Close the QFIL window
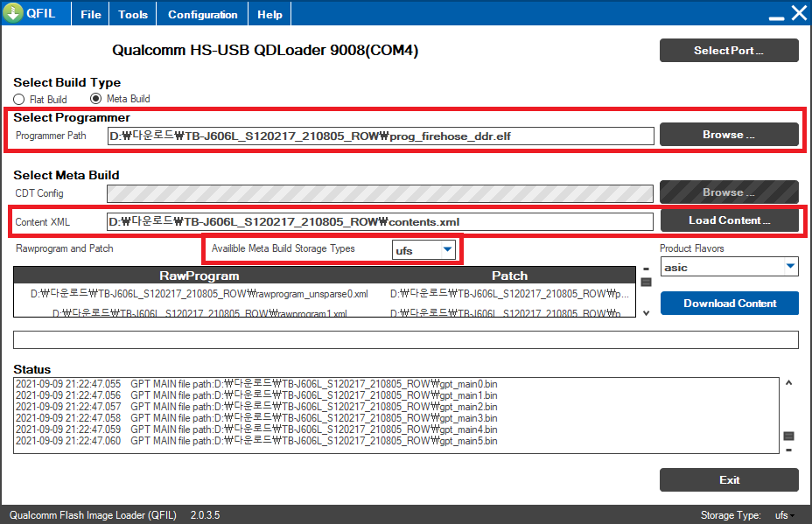This screenshot has height=524, width=812. click(799, 12)
